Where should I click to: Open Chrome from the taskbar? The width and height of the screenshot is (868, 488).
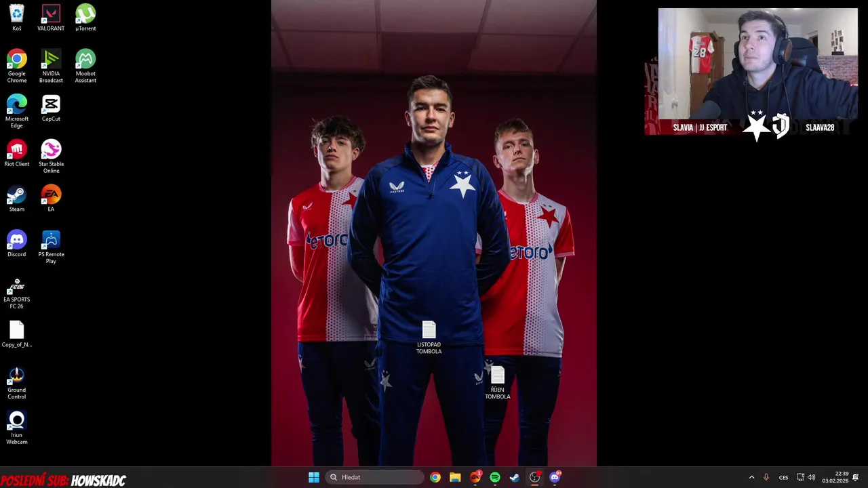point(435,477)
